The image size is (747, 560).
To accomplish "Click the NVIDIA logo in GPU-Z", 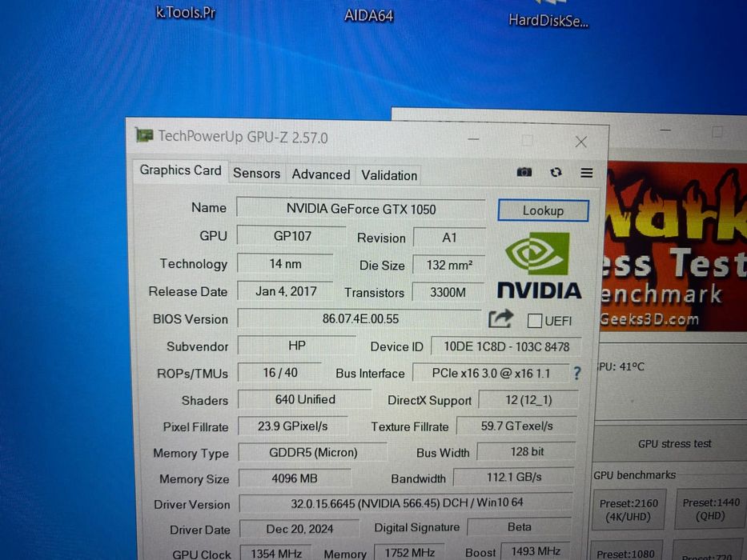I will click(539, 266).
